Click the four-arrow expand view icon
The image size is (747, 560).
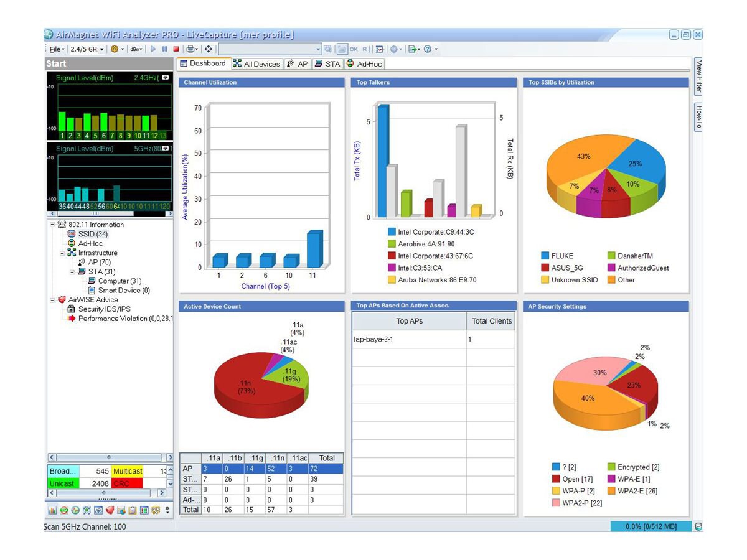coord(209,49)
